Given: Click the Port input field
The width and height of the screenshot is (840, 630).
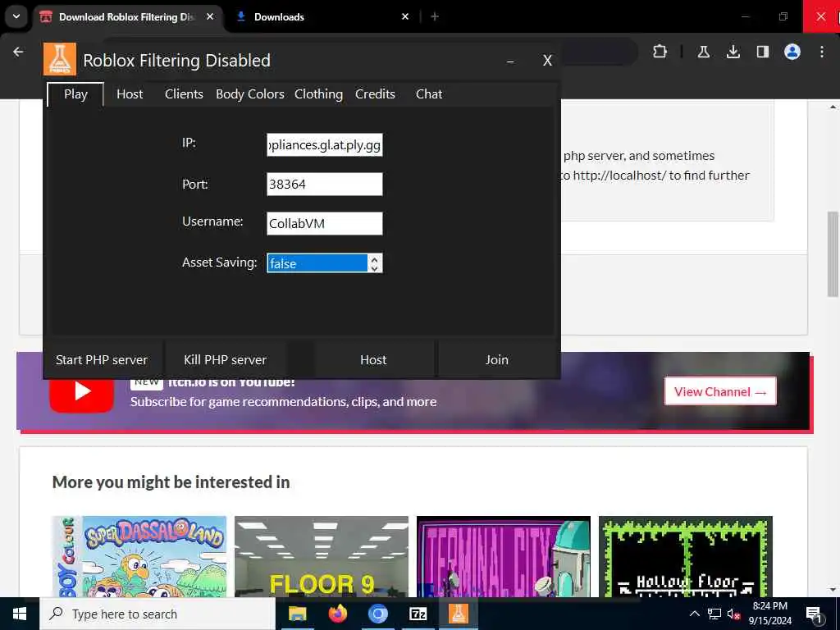Looking at the screenshot, I should click(325, 185).
